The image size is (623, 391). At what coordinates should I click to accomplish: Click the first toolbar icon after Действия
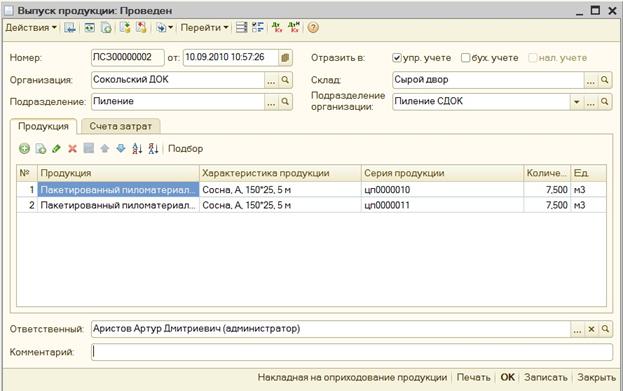pos(70,28)
